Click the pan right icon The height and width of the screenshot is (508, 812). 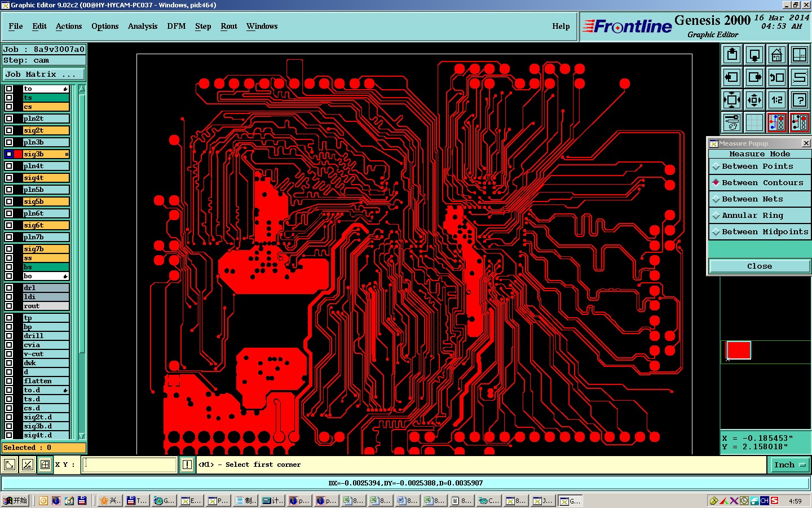[x=754, y=77]
